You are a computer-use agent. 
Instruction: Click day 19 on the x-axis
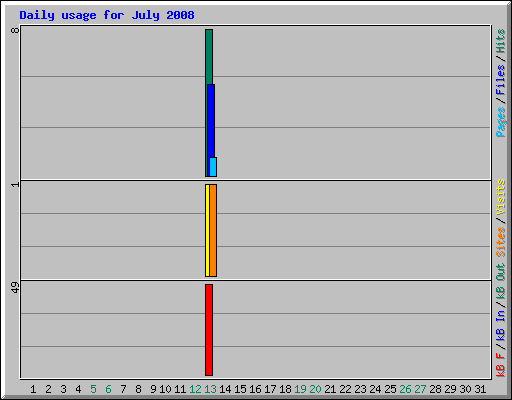coord(300,389)
